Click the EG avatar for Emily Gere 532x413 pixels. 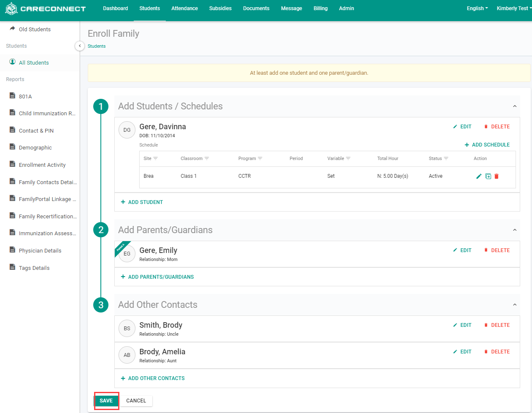click(127, 254)
